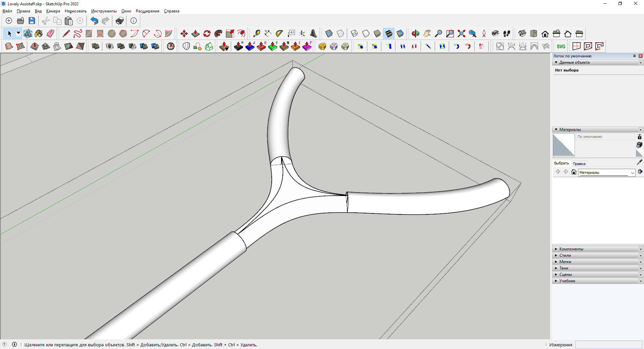This screenshot has width=644, height=349.
Task: Click the current material preview swatch
Action: click(563, 145)
